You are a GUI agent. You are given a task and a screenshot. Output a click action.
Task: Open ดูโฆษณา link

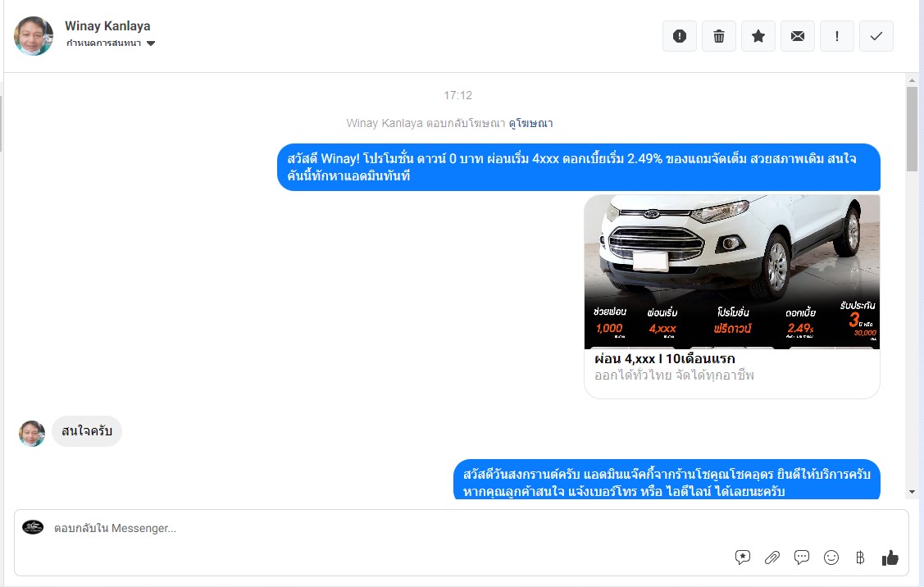[x=530, y=123]
